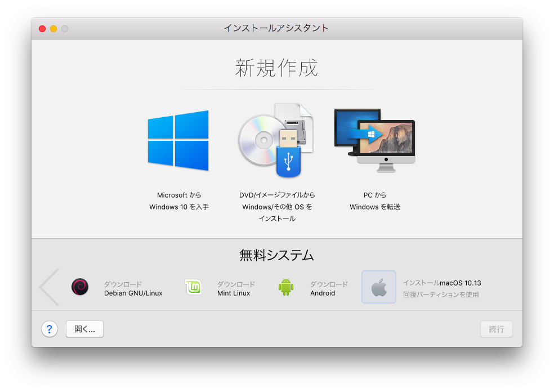
Task: Click the 続行 continue button
Action: click(496, 329)
